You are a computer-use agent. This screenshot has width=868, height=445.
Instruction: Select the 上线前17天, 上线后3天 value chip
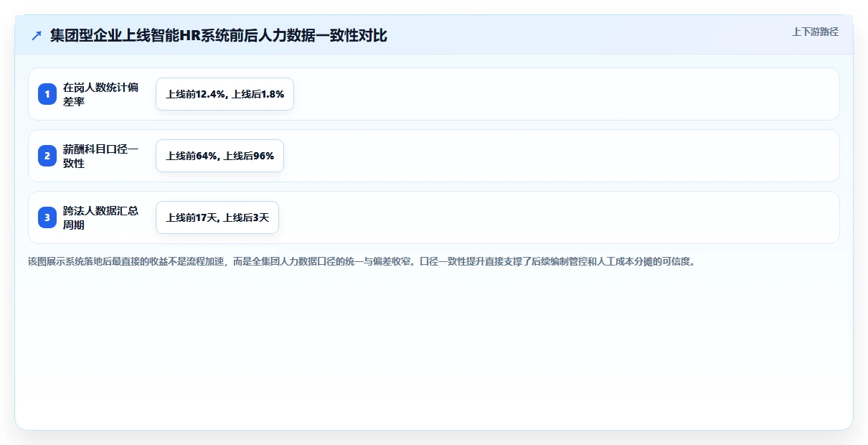pos(217,217)
